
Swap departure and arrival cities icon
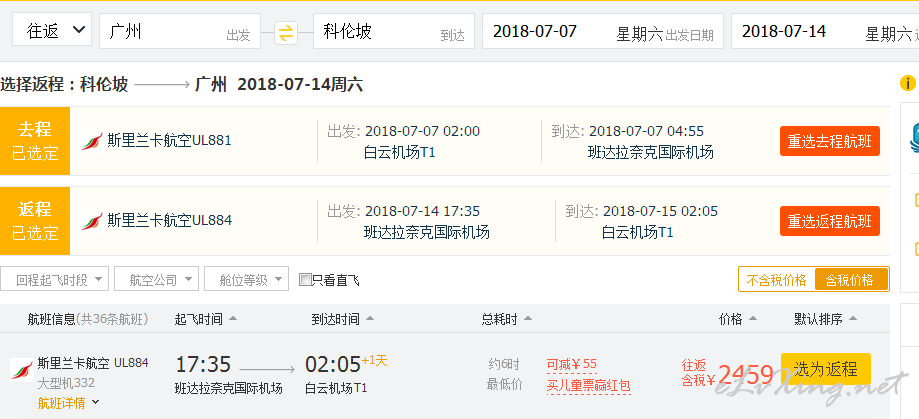click(x=285, y=32)
